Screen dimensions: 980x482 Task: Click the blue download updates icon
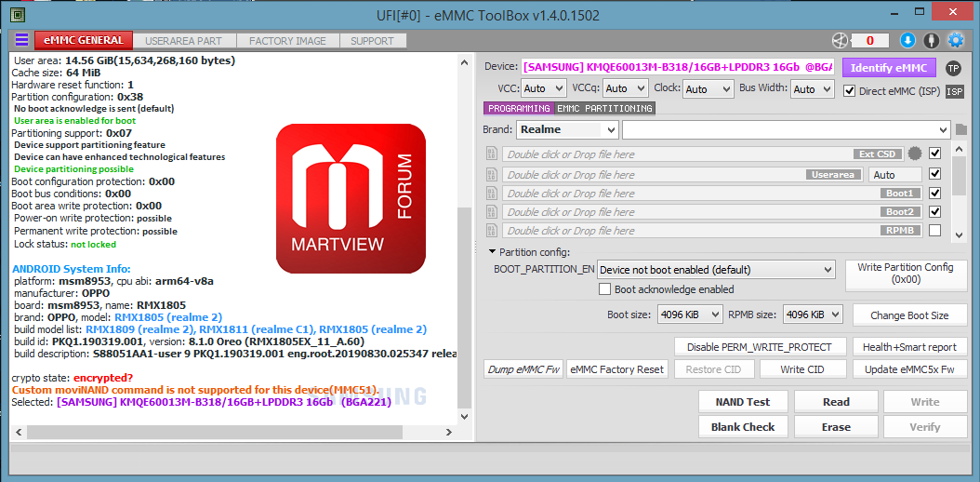point(907,41)
